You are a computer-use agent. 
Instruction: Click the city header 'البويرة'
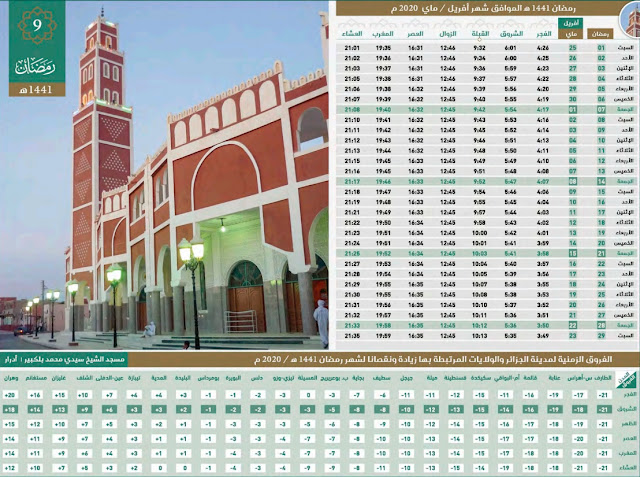[x=233, y=378]
